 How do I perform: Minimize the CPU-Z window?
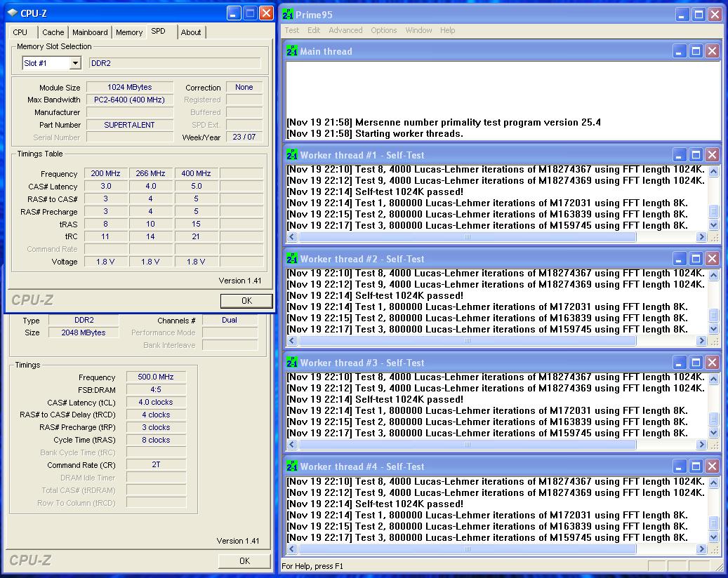coord(234,13)
